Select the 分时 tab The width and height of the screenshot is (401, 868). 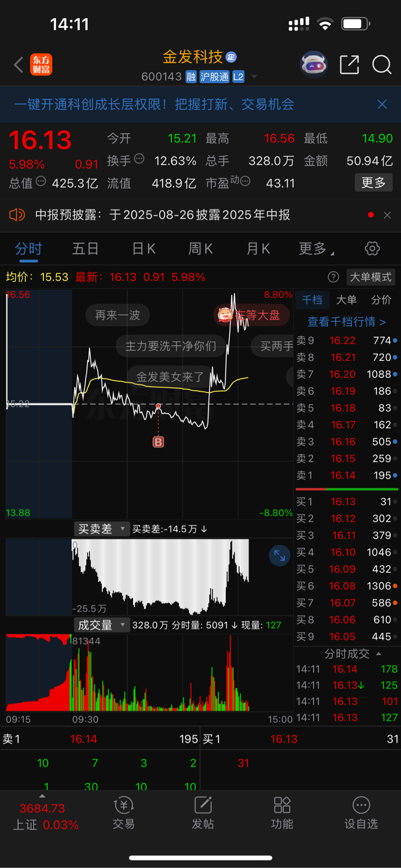[x=28, y=249]
